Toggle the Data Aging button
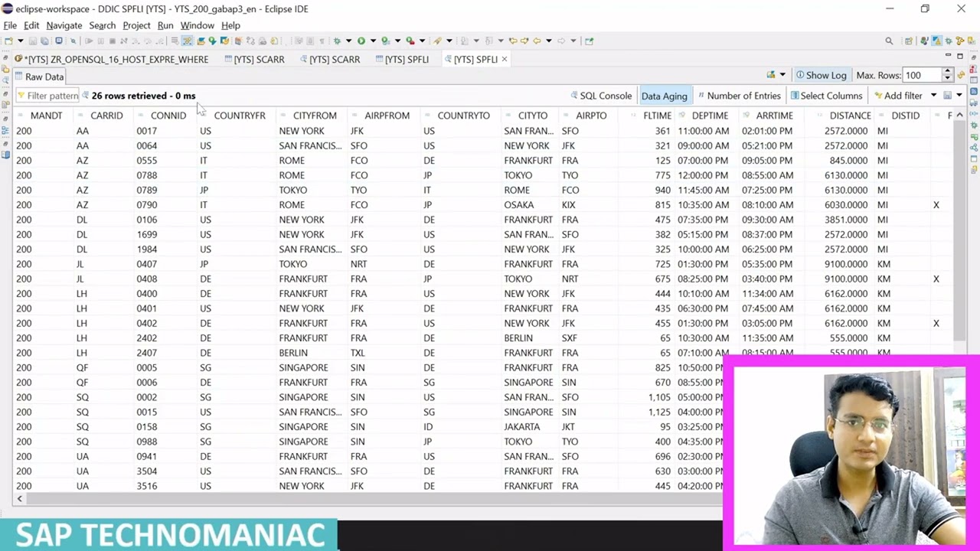Screen dimensions: 980x551 [664, 96]
